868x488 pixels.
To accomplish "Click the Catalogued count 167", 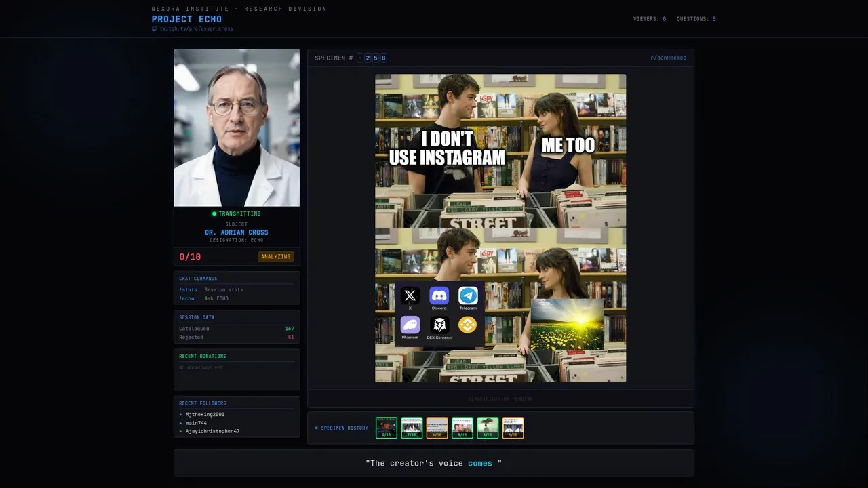I will [290, 329].
